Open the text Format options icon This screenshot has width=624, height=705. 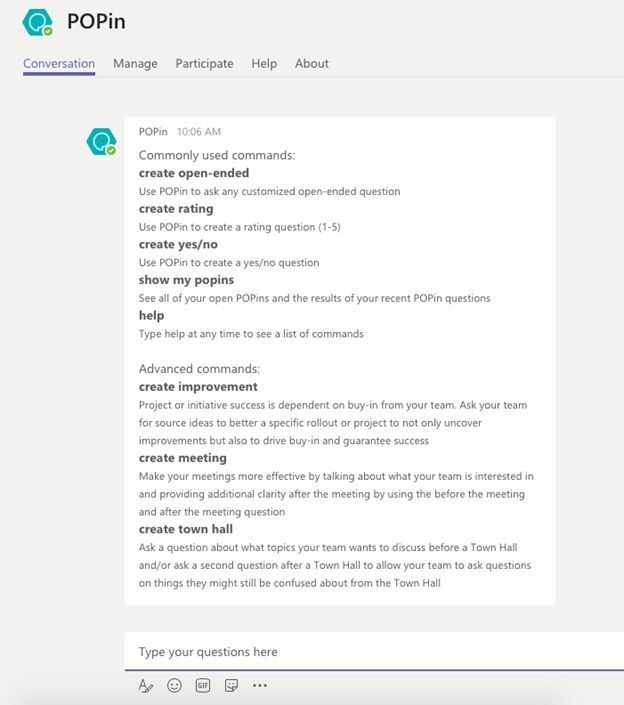146,686
